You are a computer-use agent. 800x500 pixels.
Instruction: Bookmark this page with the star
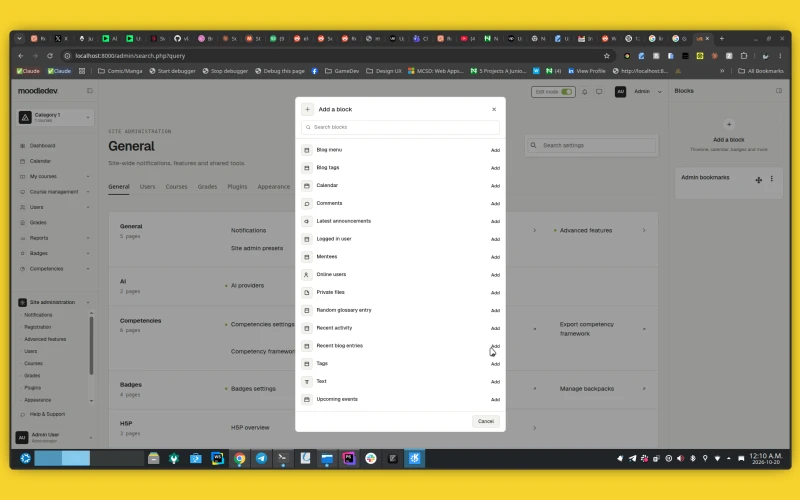point(607,56)
